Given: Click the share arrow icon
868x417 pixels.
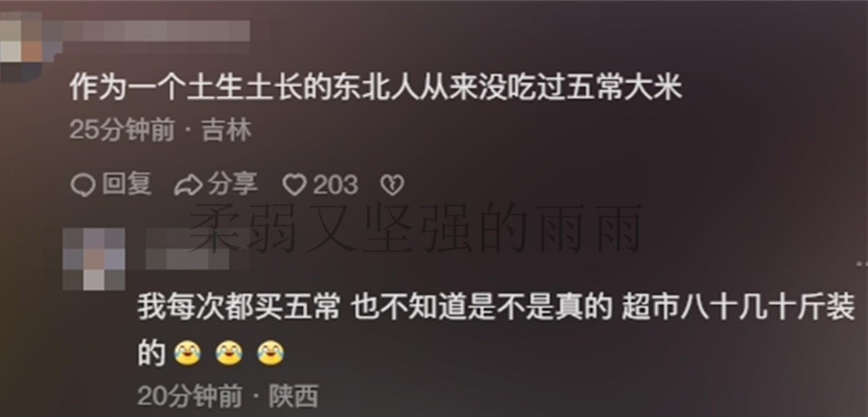Looking at the screenshot, I should 188,185.
